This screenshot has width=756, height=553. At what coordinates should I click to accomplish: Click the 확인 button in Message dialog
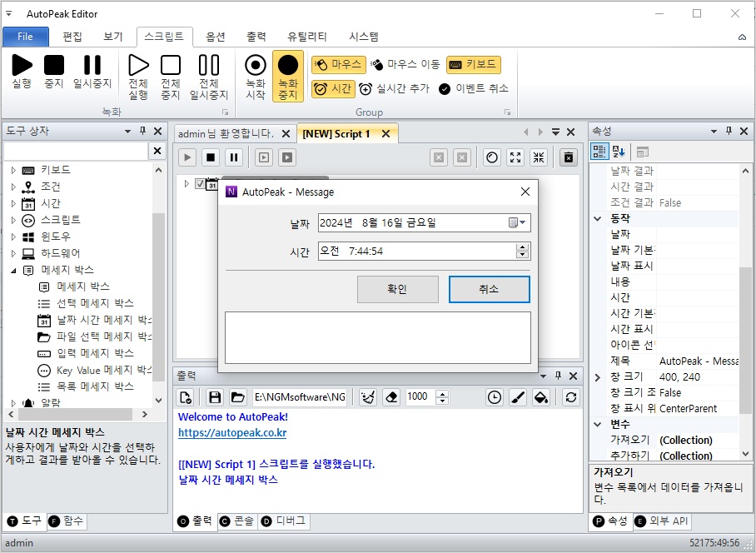(x=397, y=289)
